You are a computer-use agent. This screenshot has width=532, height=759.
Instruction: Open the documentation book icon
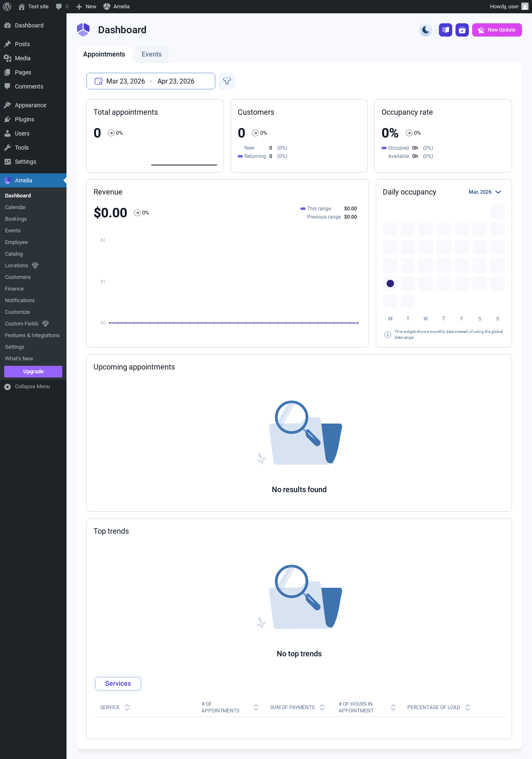click(446, 30)
